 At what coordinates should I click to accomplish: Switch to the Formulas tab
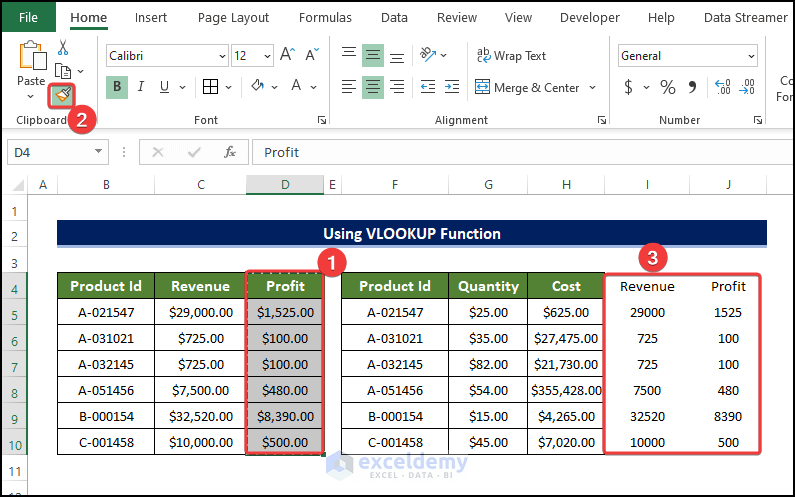325,18
